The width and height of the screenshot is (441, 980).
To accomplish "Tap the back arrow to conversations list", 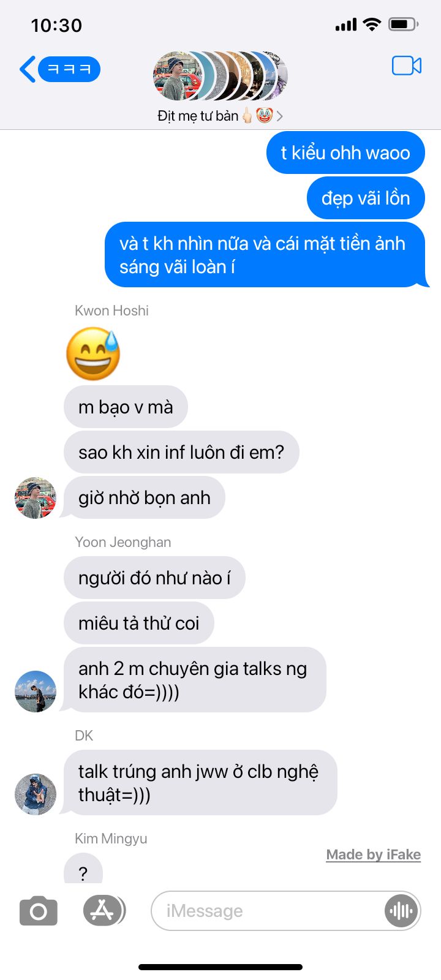I will click(27, 69).
